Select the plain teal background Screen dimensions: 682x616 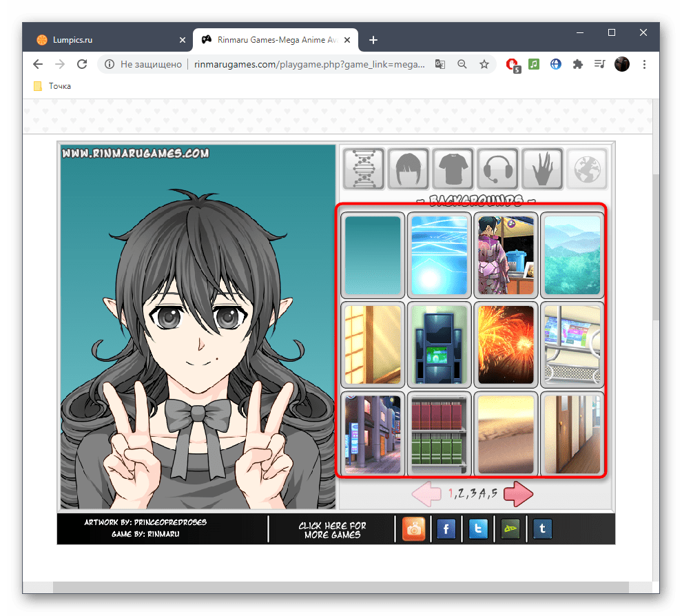(x=372, y=255)
